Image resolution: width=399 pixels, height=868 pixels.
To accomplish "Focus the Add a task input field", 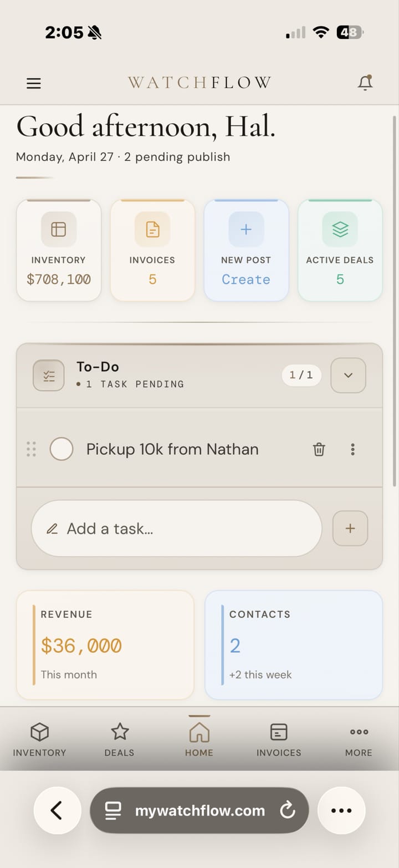I will point(176,528).
